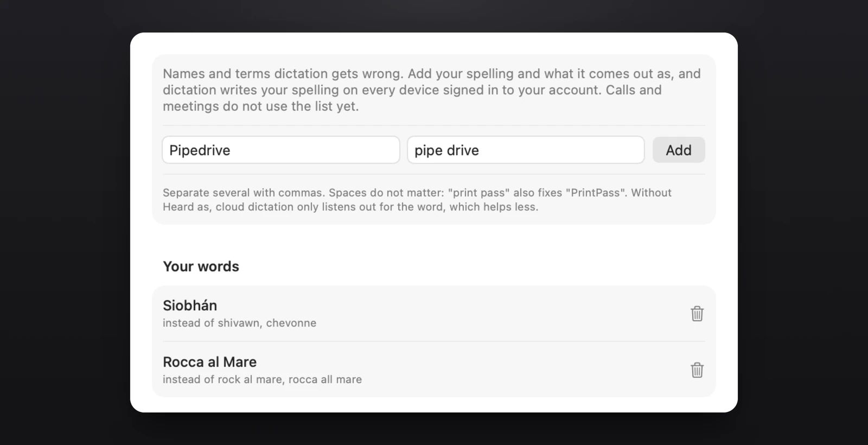Click text 'instead of rock al mare, rocca all mare'
The width and height of the screenshot is (868, 445).
(x=262, y=379)
